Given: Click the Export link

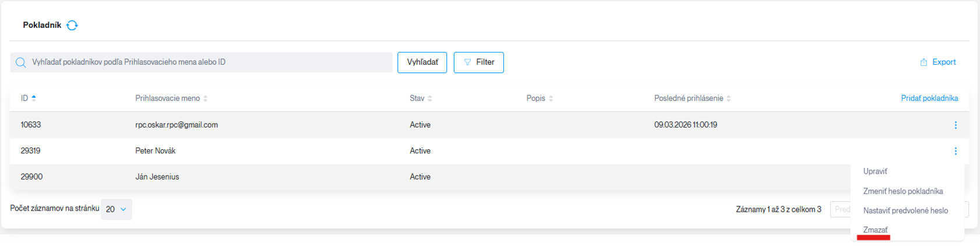Looking at the screenshot, I should (x=938, y=62).
